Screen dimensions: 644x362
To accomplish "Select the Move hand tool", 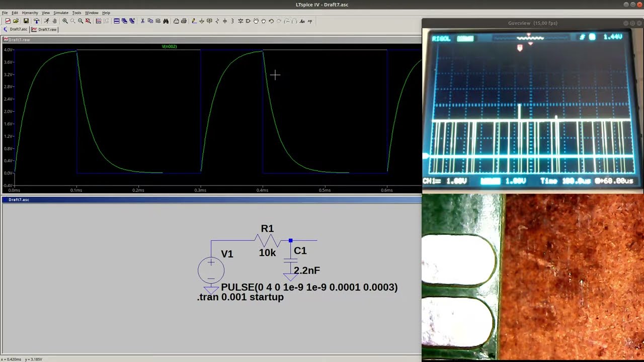I will 256,21.
